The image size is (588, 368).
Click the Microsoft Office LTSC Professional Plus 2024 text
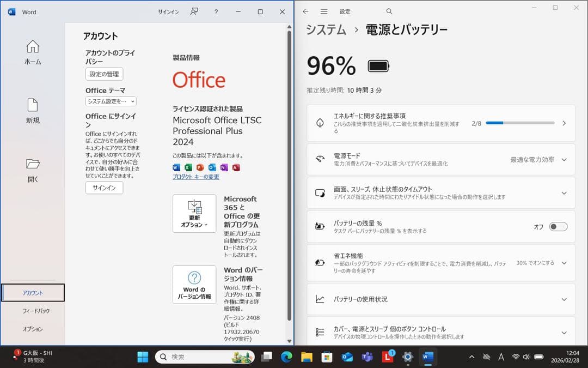click(217, 131)
